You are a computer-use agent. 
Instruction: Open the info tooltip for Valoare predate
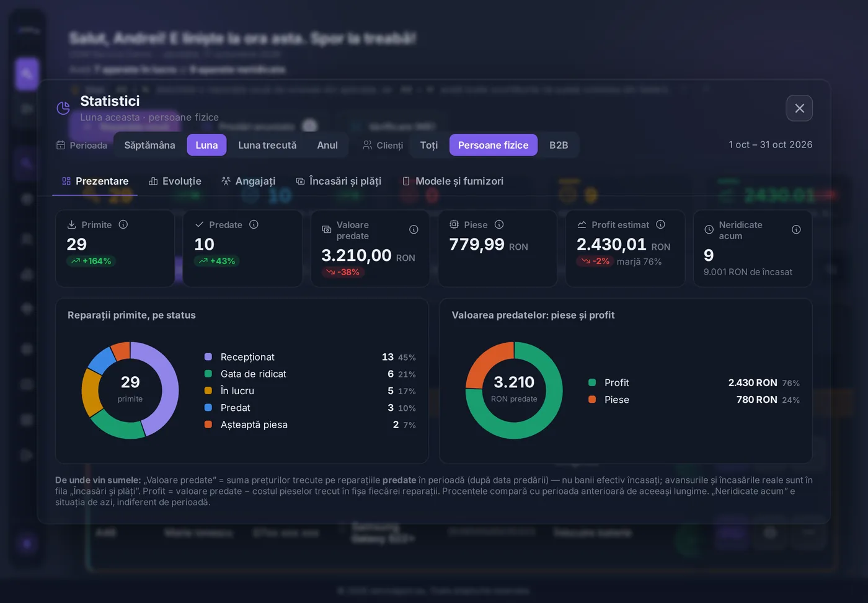coord(414,230)
